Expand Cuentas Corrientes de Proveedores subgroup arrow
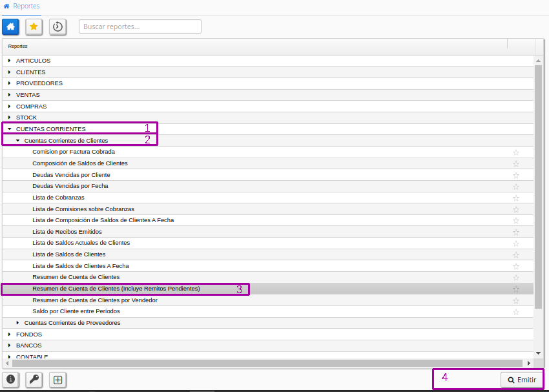The image size is (549, 392). (18, 323)
